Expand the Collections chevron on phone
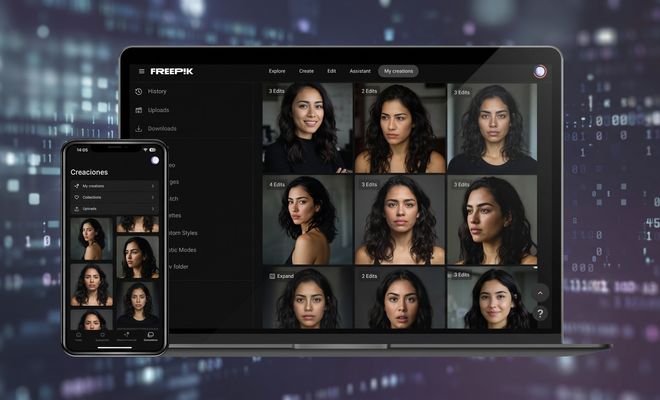The image size is (660, 400). coord(153,197)
